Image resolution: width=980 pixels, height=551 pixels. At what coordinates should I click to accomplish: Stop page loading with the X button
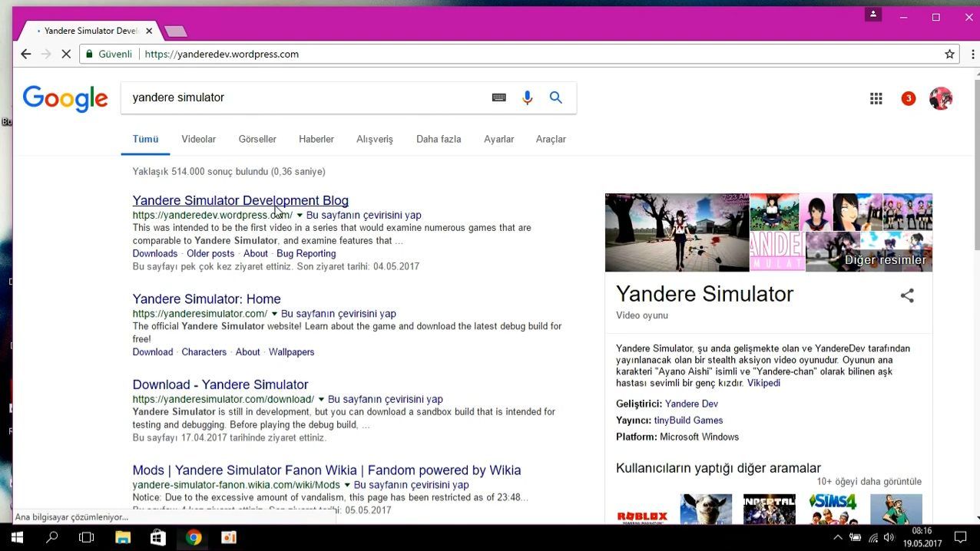pyautogui.click(x=66, y=54)
